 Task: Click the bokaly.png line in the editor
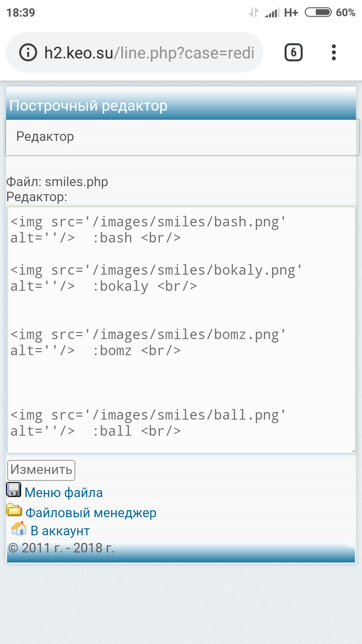click(x=156, y=270)
